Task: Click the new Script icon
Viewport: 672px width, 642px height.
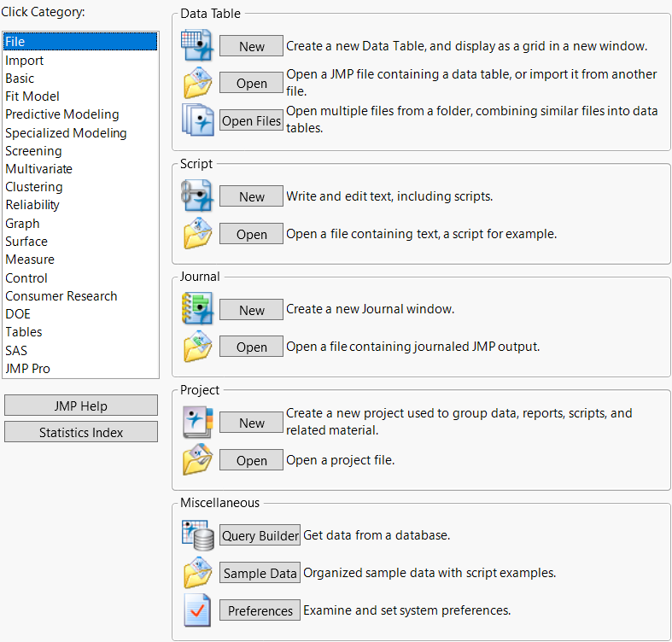Action: 197,196
